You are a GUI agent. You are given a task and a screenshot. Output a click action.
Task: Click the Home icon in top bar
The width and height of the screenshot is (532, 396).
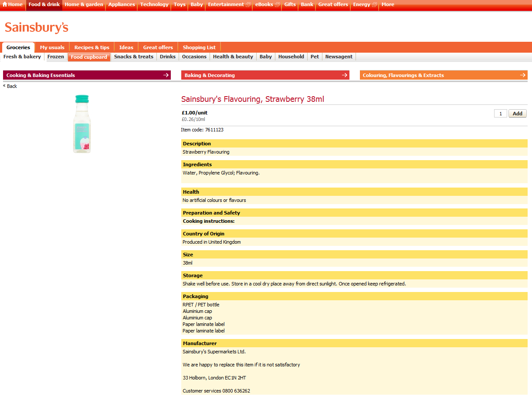5,4
